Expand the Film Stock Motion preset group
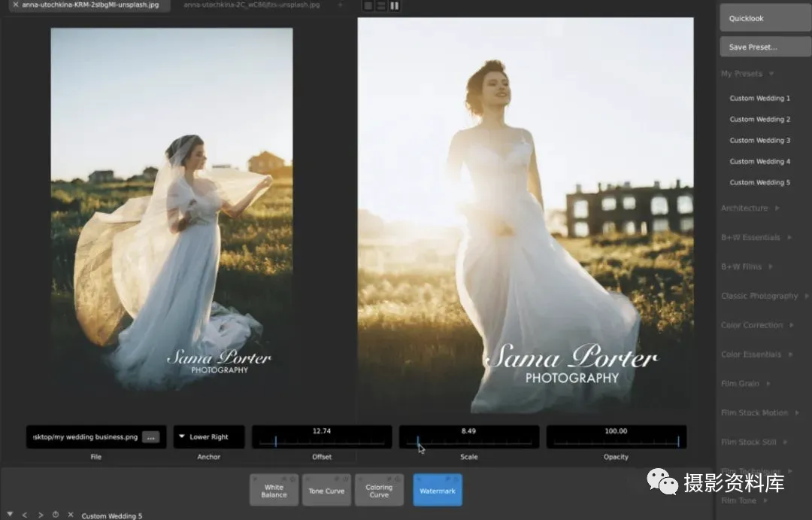This screenshot has height=520, width=812. pos(760,412)
